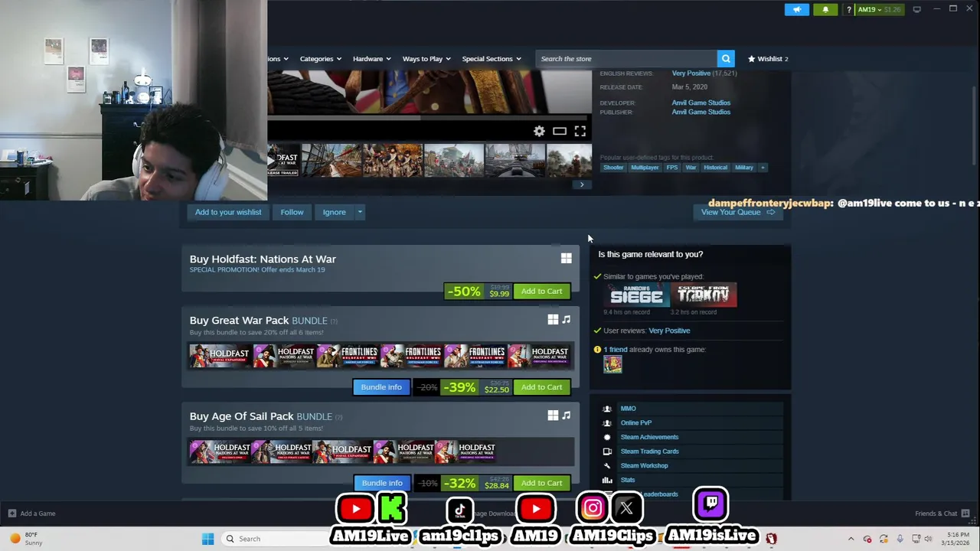Expand the Special Sections menu
Screen dimensions: 980x551
[492, 59]
